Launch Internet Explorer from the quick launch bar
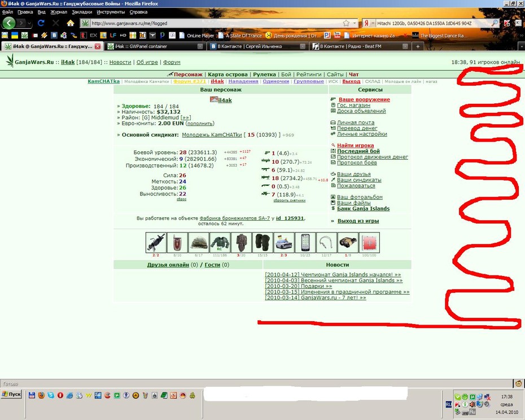Screen dimensions: 525x420 tap(69, 395)
